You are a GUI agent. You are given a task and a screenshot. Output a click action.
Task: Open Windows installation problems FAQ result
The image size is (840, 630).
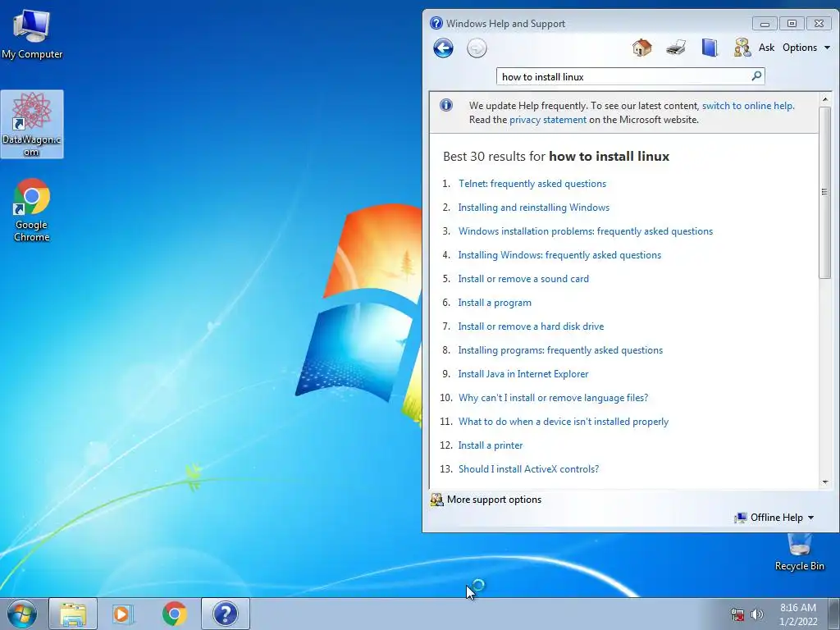click(x=586, y=231)
